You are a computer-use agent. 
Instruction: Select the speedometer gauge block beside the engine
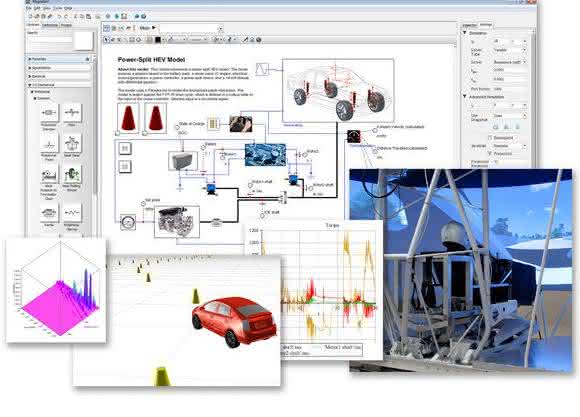click(x=128, y=222)
